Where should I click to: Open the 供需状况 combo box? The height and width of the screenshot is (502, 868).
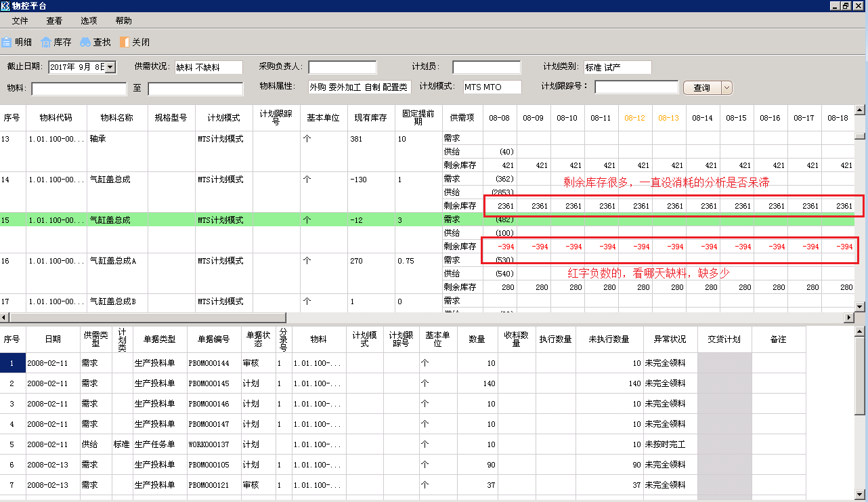pyautogui.click(x=208, y=67)
